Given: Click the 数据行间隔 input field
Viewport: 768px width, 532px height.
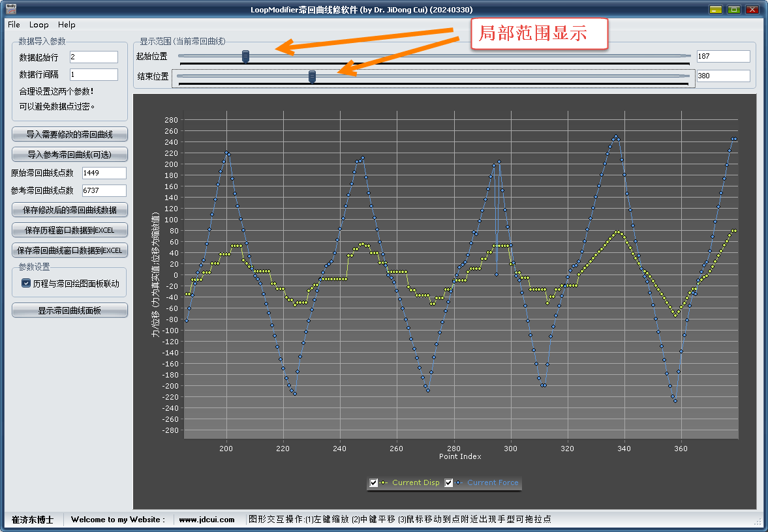Looking at the screenshot, I should pyautogui.click(x=93, y=74).
